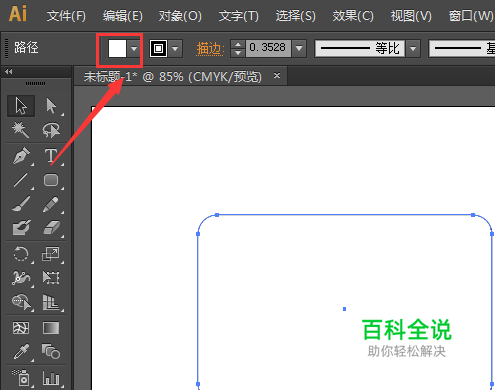Click the control bar grip handle
The width and height of the screenshot is (495, 390).
click(6, 49)
